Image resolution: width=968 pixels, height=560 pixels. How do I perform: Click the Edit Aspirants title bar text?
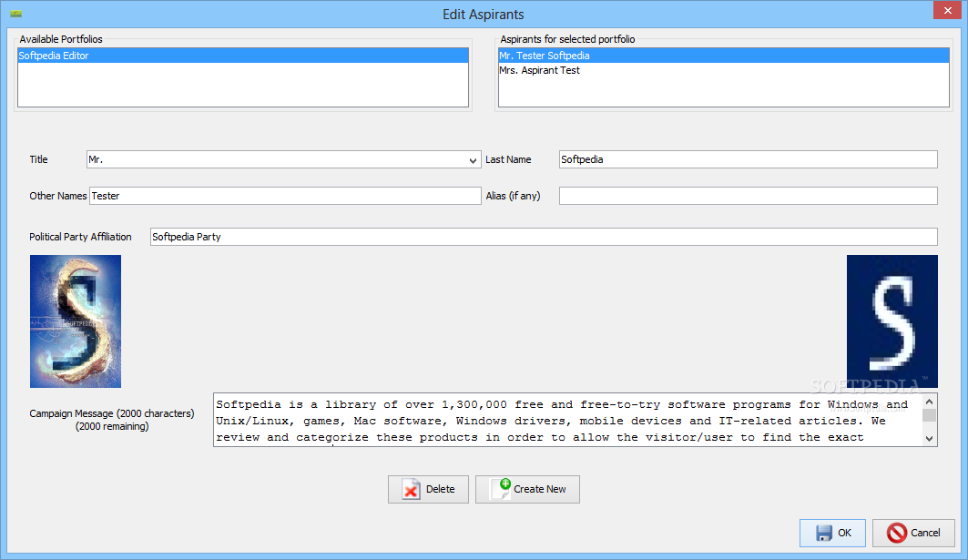(x=484, y=15)
